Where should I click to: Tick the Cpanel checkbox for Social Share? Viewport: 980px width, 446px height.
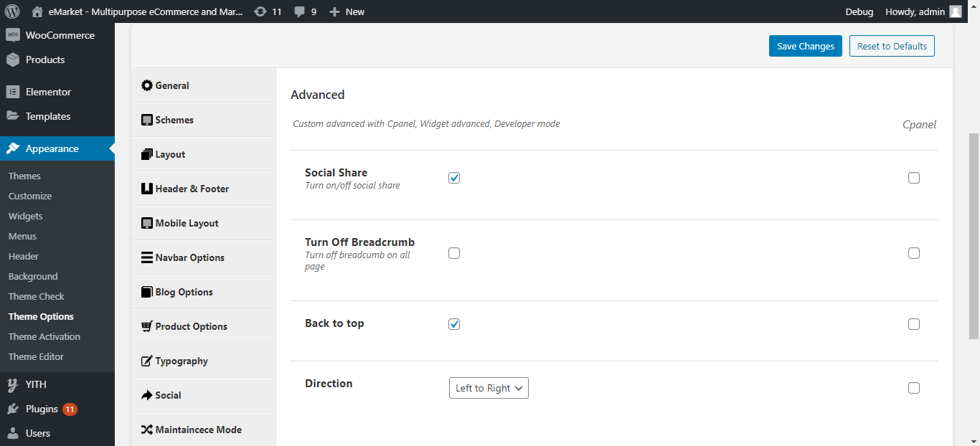[914, 178]
